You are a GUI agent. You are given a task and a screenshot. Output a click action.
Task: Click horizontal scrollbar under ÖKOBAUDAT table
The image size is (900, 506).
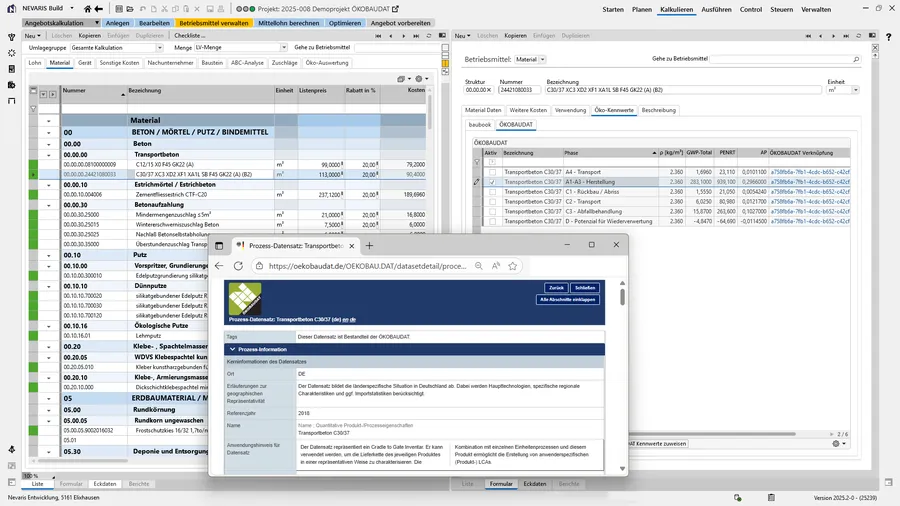(x=712, y=434)
